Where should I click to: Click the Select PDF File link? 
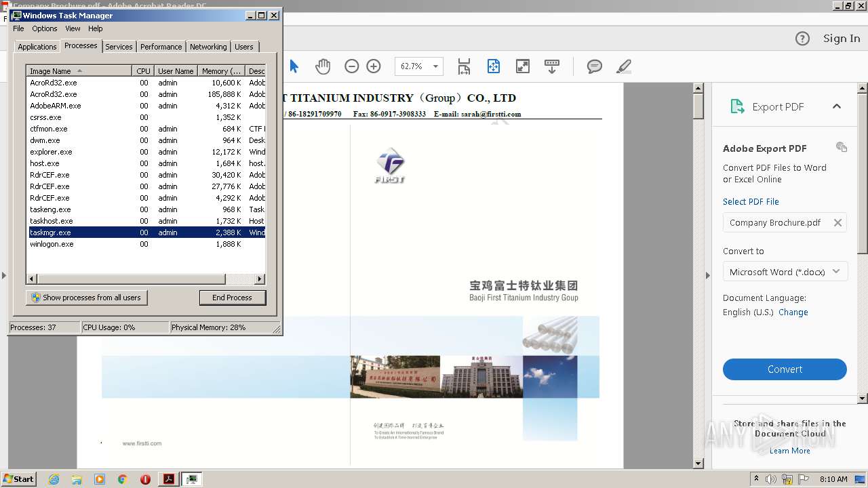[x=751, y=201]
